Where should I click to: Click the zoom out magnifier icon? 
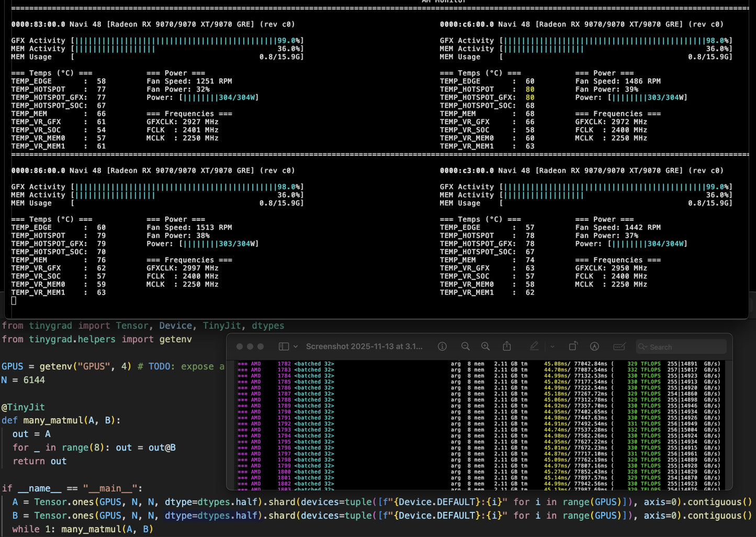pos(465,346)
